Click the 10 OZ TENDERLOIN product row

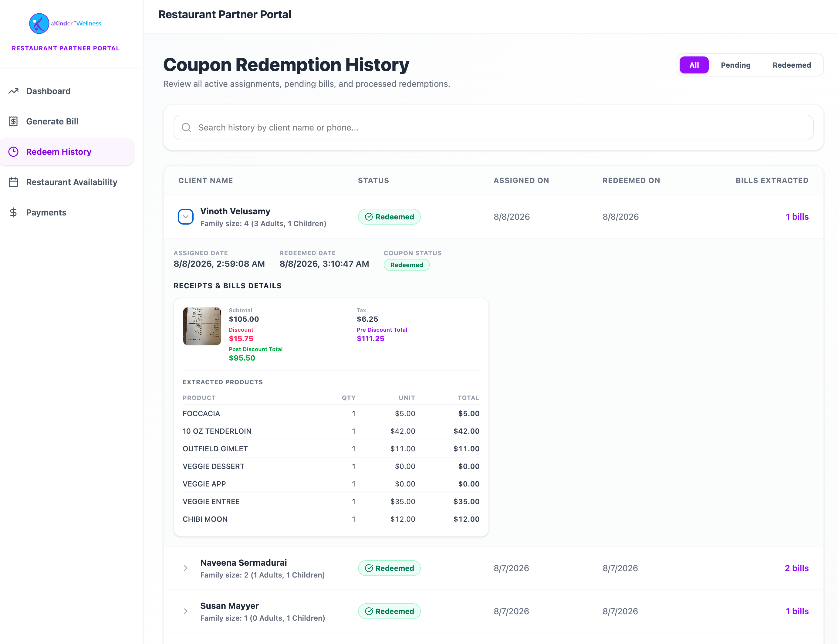(331, 431)
